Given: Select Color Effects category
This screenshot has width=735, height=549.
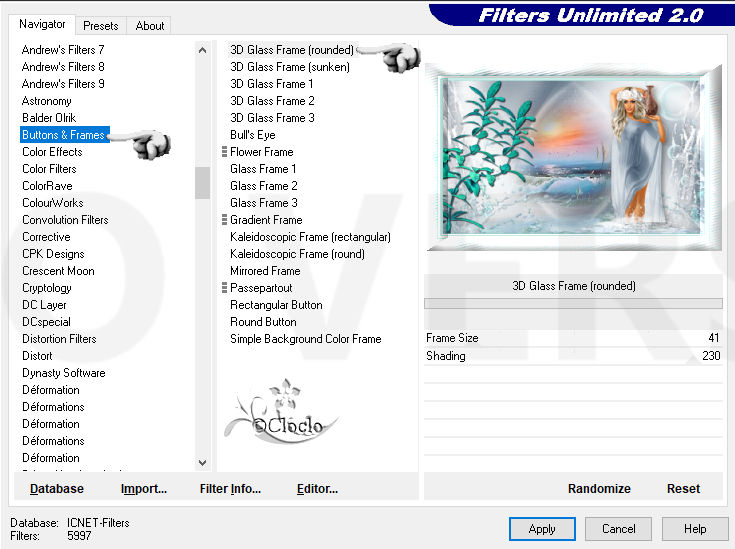Looking at the screenshot, I should pos(52,152).
